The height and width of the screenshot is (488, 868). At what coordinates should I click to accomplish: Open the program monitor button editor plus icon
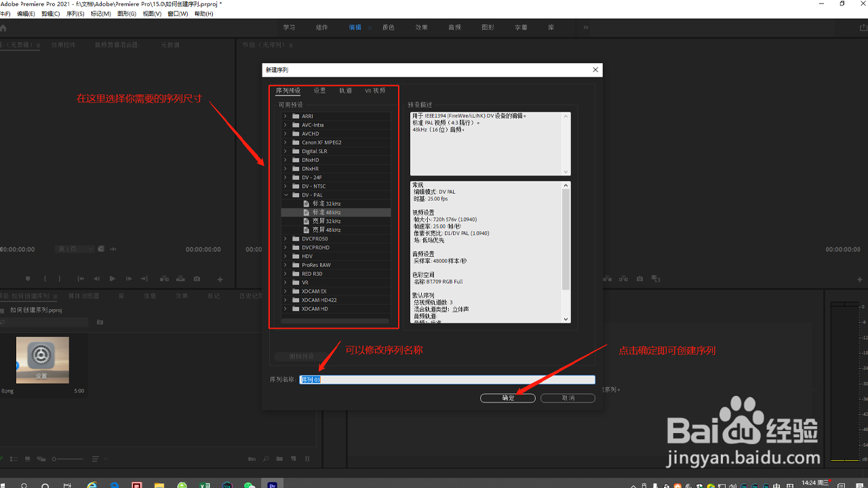pyautogui.click(x=861, y=279)
